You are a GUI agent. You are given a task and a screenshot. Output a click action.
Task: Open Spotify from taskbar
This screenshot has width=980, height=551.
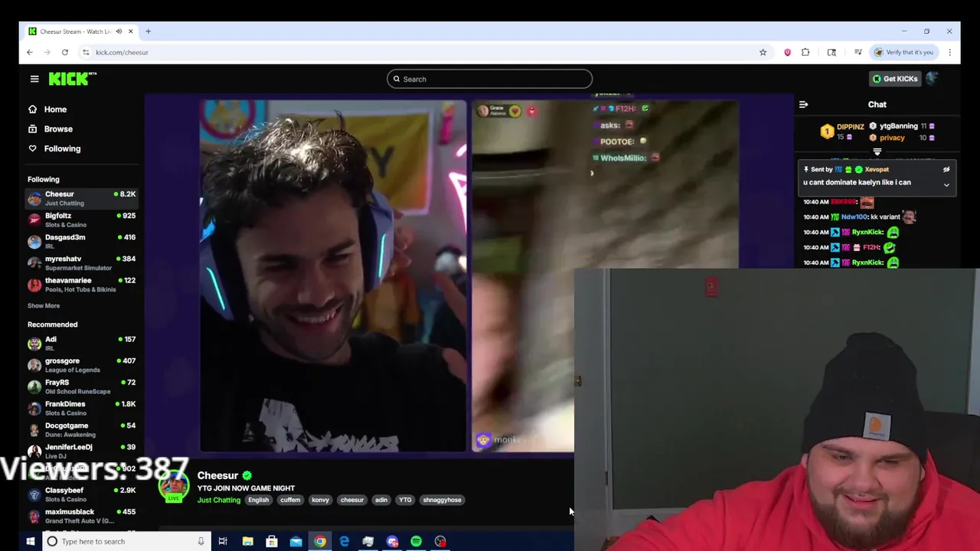click(x=416, y=542)
